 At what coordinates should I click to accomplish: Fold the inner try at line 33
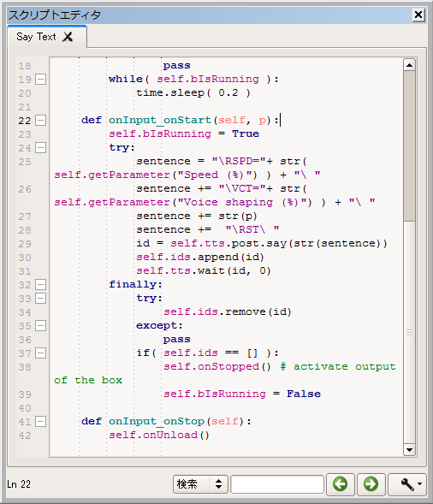pyautogui.click(x=40, y=299)
